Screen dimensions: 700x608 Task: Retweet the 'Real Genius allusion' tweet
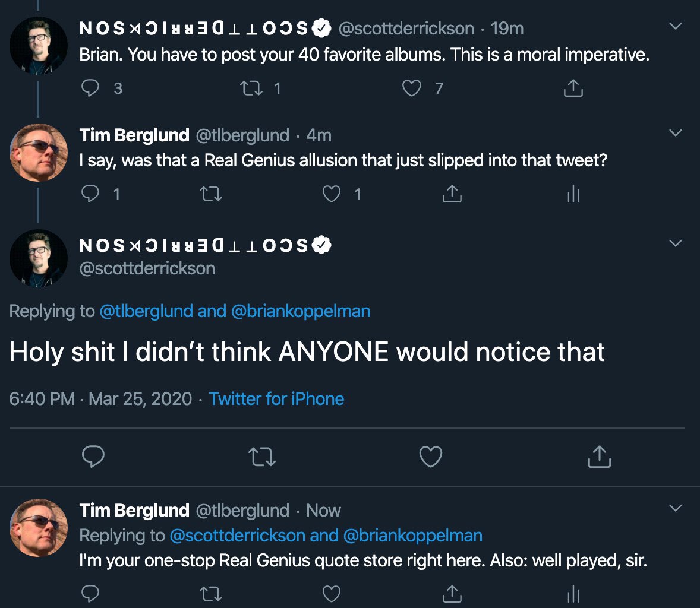point(212,194)
